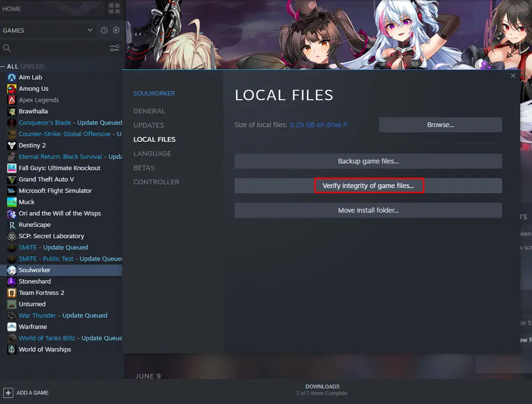The width and height of the screenshot is (532, 404).
Task: Switch library to grid view icon
Action: click(x=114, y=8)
